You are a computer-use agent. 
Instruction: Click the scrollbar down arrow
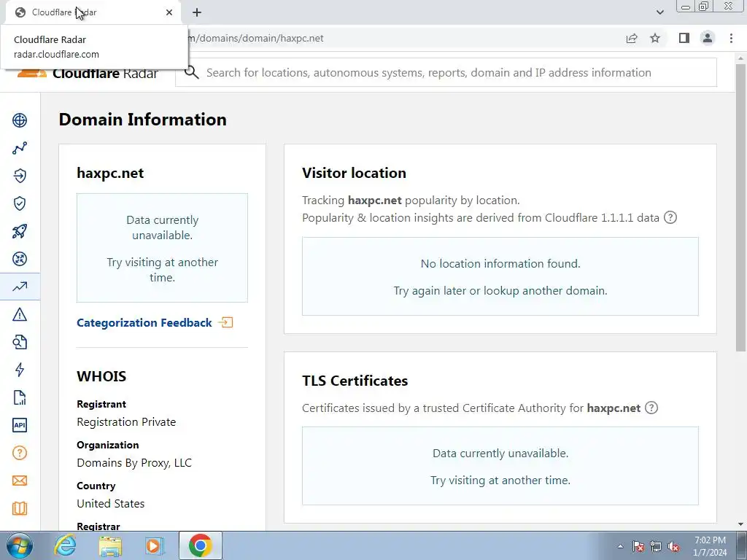pos(740,524)
